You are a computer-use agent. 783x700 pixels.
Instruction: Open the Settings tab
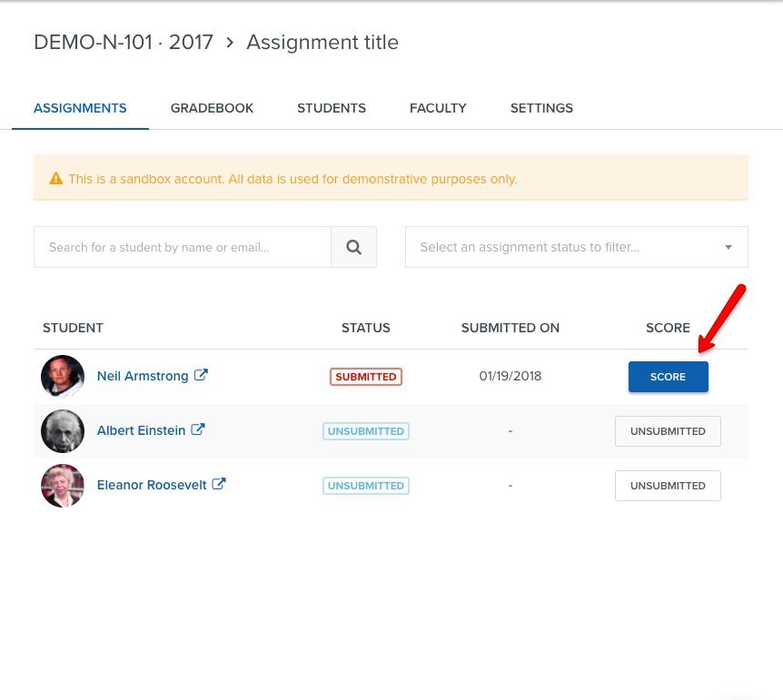point(541,108)
